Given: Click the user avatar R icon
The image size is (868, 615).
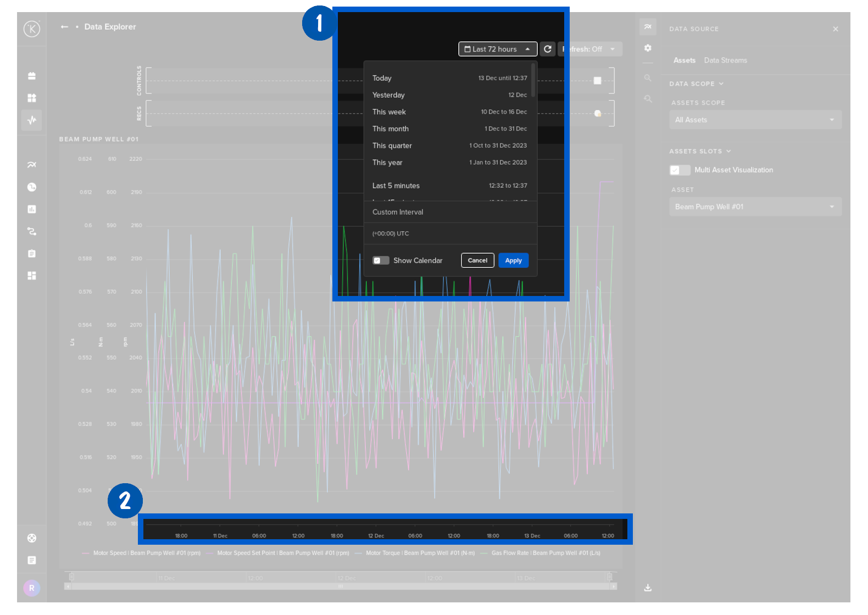Looking at the screenshot, I should pyautogui.click(x=32, y=588).
